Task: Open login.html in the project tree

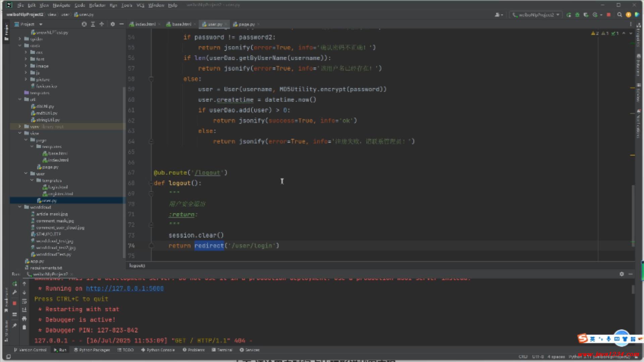Action: coord(58,187)
